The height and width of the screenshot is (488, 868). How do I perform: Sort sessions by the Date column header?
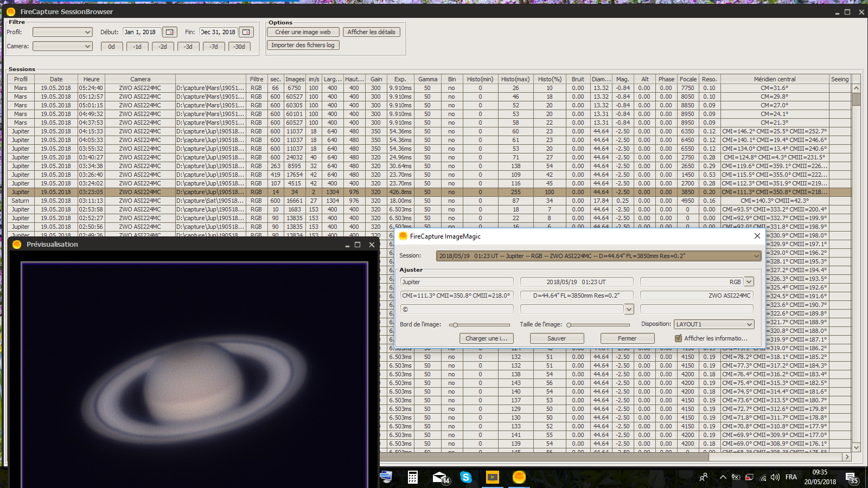(x=56, y=79)
